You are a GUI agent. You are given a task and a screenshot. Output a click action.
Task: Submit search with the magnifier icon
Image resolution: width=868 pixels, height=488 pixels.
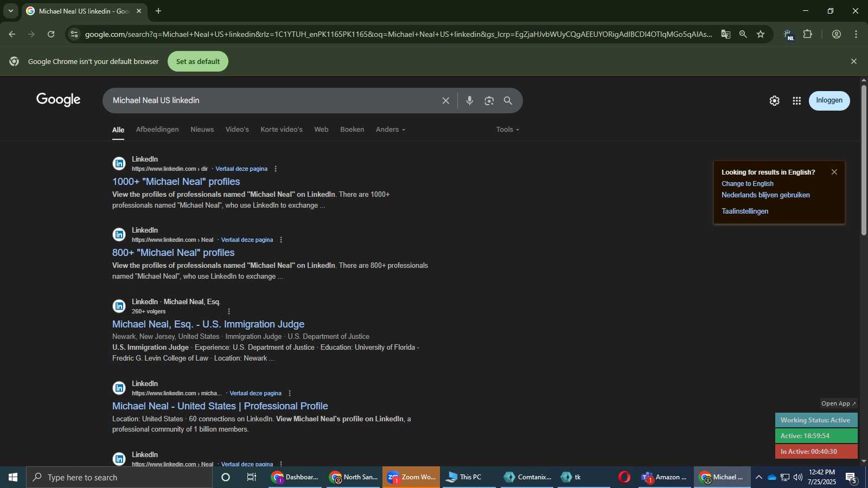pos(508,101)
